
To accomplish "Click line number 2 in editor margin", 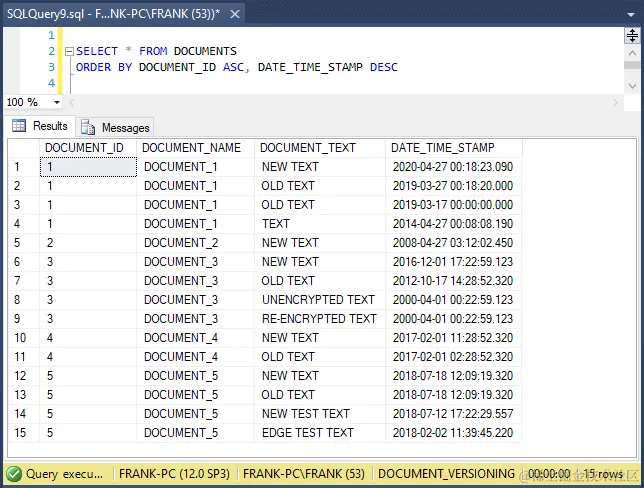I will [x=51, y=51].
